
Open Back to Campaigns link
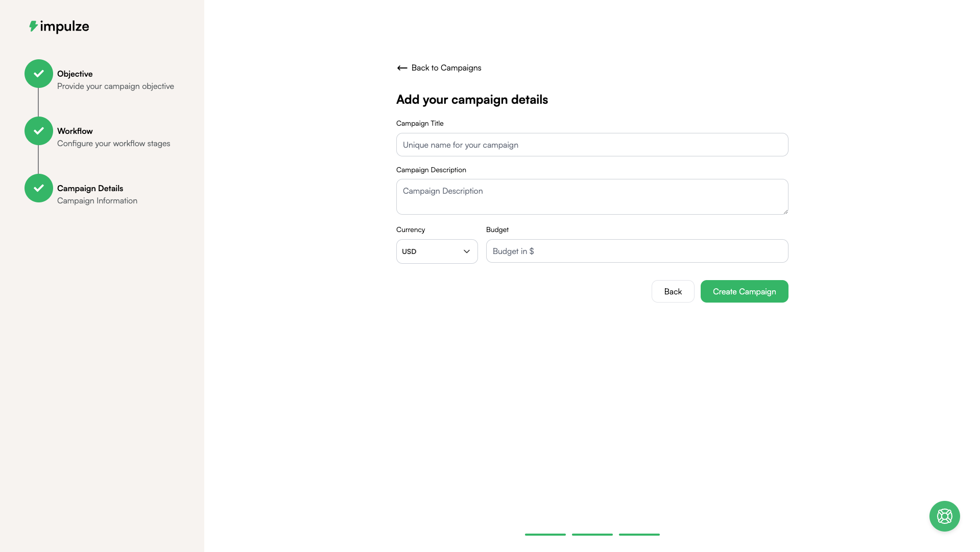(446, 67)
